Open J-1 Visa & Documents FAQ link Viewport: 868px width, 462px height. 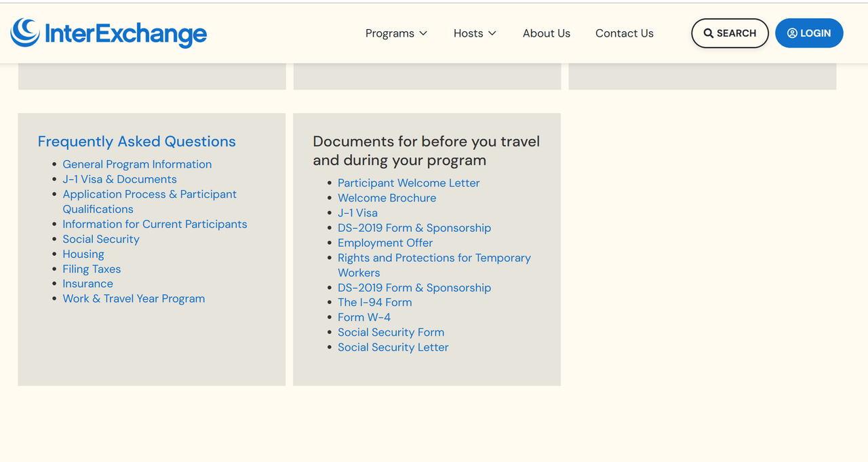tap(119, 179)
